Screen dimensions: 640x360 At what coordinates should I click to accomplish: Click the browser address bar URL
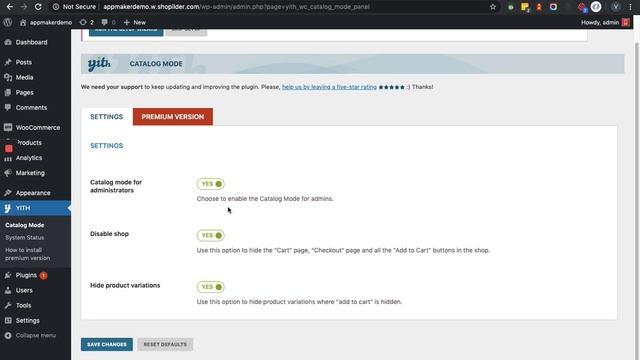pyautogui.click(x=236, y=7)
